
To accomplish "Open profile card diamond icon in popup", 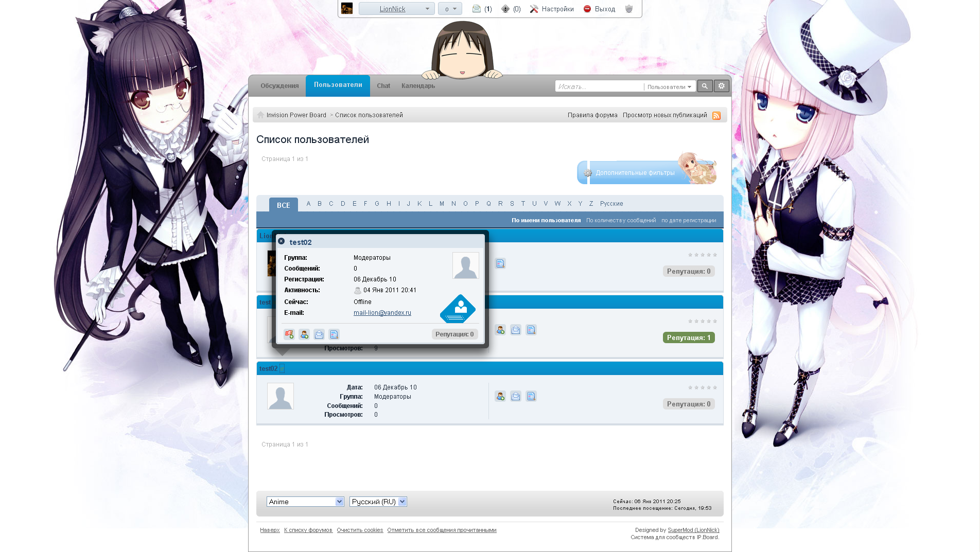I will pyautogui.click(x=458, y=309).
